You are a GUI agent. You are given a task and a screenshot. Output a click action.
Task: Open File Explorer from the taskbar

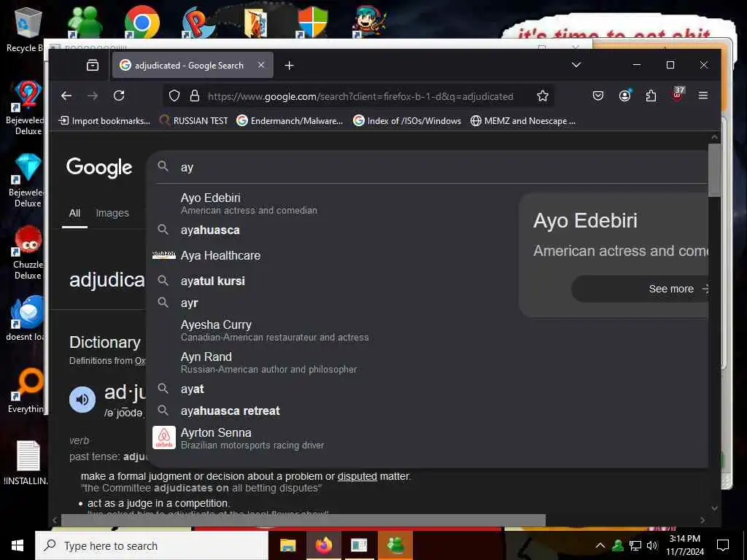coord(287,545)
